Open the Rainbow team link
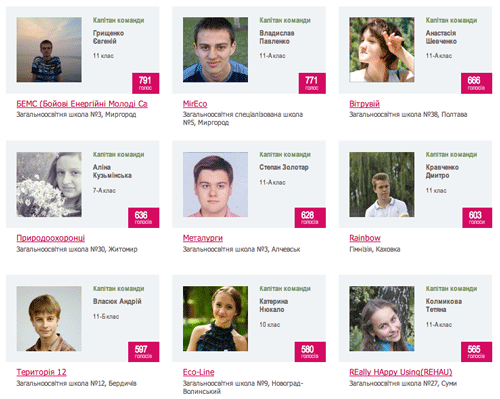This screenshot has width=500, height=399. (365, 238)
